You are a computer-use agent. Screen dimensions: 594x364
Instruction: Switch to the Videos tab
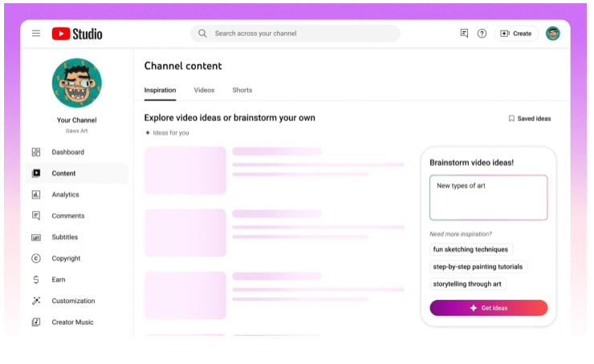tap(204, 91)
